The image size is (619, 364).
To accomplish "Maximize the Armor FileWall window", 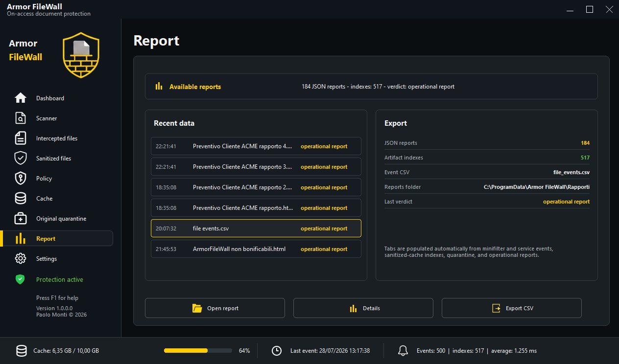I will tap(590, 9).
